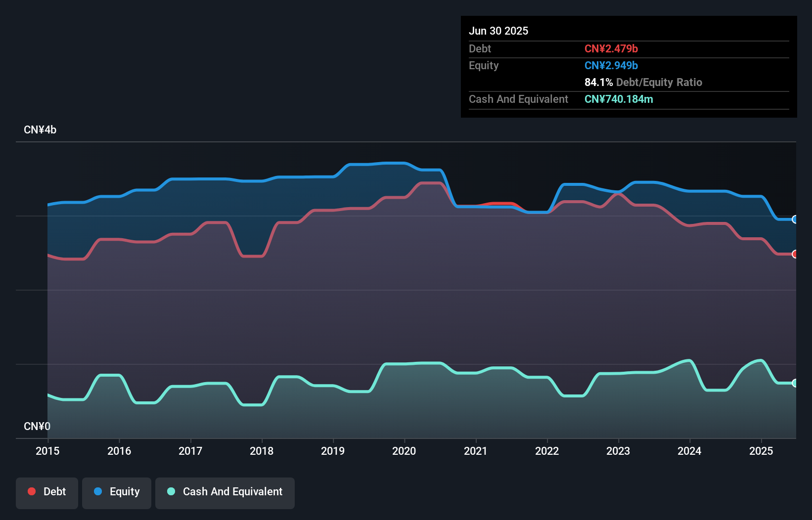Viewport: 812px width, 520px height.
Task: Click the red Debt legend dot
Action: coord(32,491)
